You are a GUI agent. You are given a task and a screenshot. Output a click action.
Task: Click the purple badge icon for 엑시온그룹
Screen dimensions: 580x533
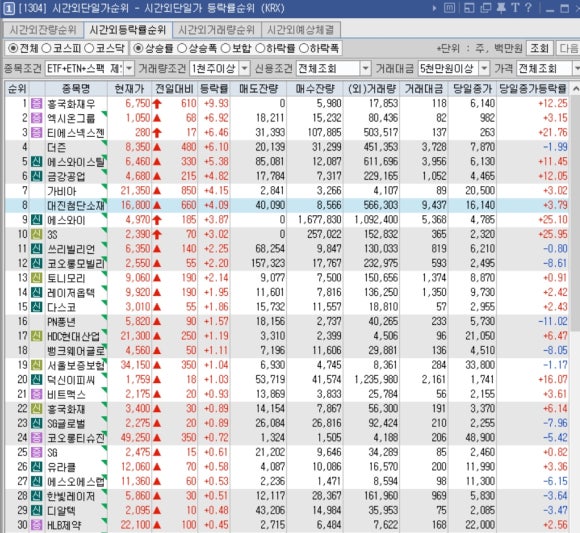click(x=36, y=118)
